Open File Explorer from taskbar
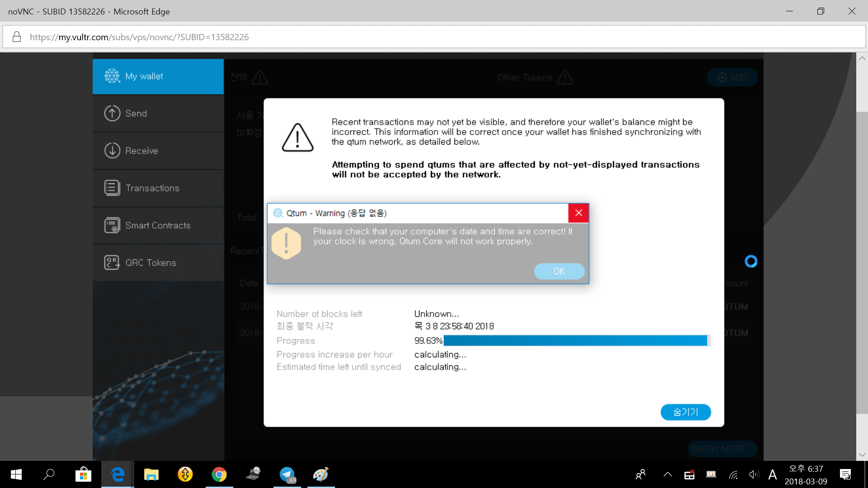 151,474
